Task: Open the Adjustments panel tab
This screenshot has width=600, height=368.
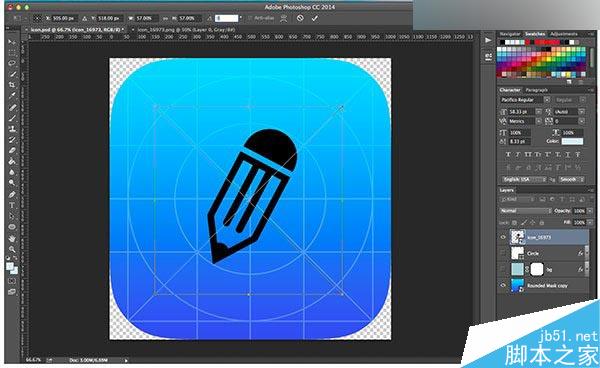Action: (x=564, y=34)
